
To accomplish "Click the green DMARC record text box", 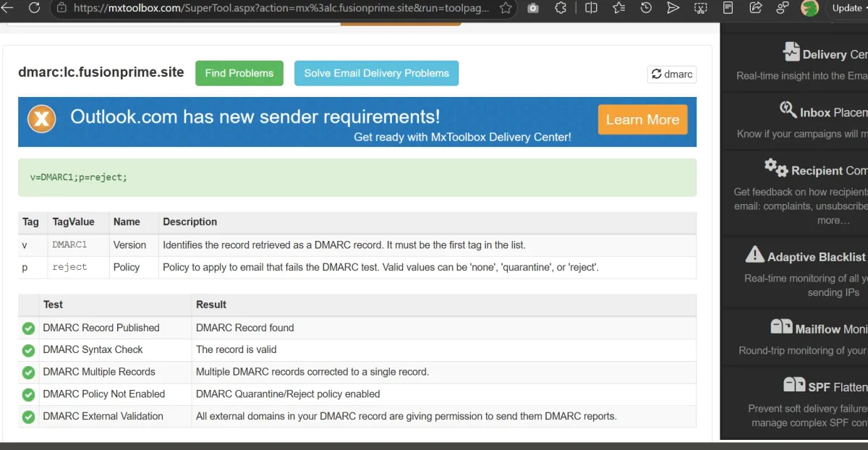I will pyautogui.click(x=357, y=177).
